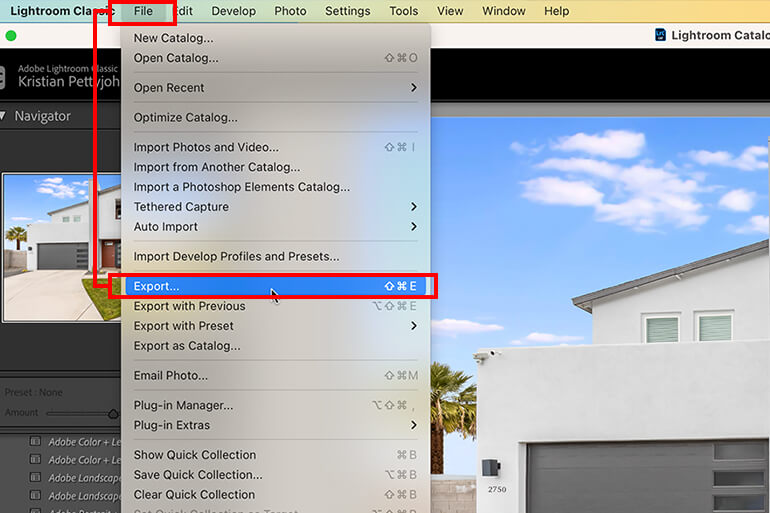Expand the Open Recent submenu

[275, 87]
